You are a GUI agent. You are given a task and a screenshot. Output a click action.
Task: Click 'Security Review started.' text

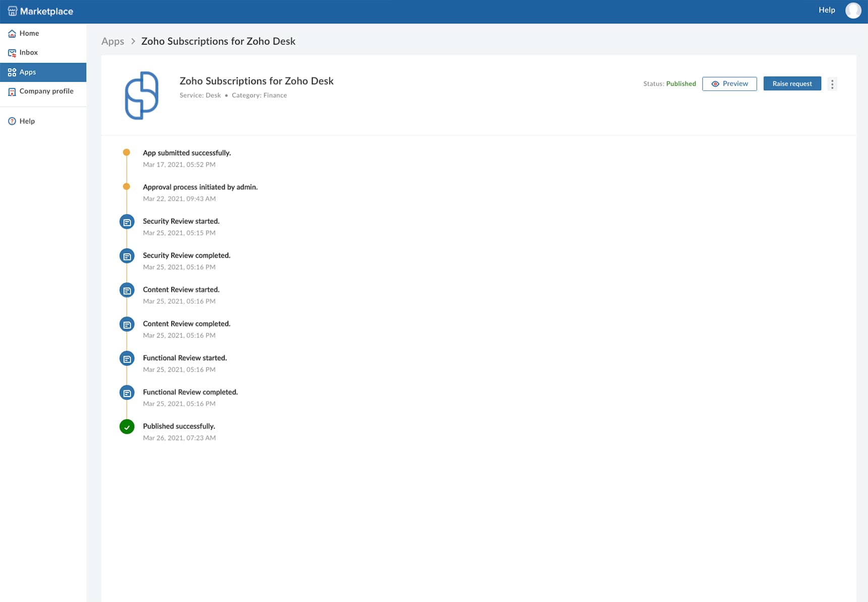pos(181,221)
